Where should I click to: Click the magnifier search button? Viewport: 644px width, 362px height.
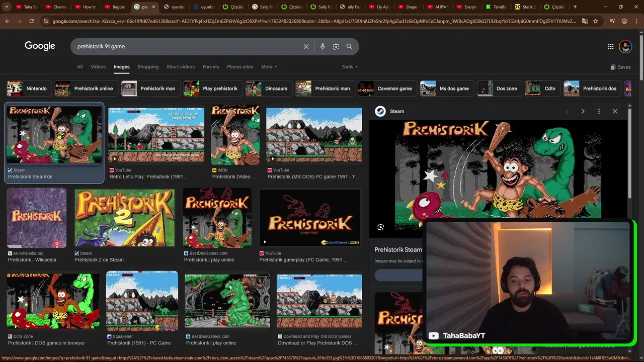point(349,46)
